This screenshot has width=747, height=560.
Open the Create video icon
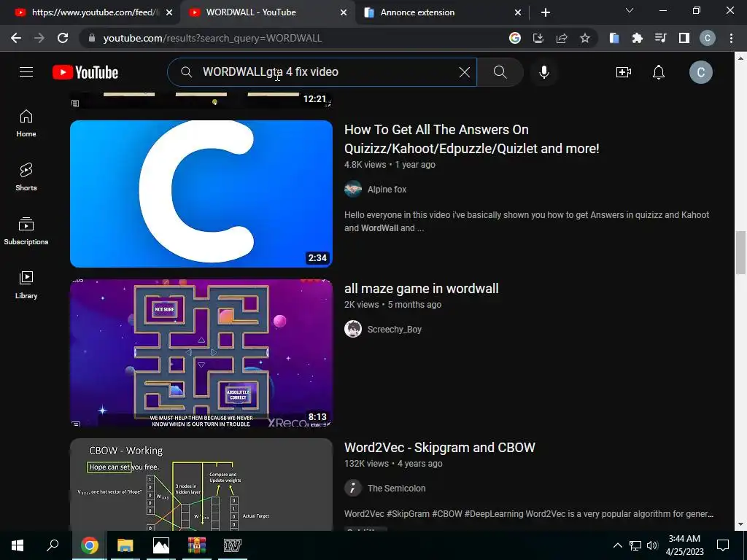623,72
